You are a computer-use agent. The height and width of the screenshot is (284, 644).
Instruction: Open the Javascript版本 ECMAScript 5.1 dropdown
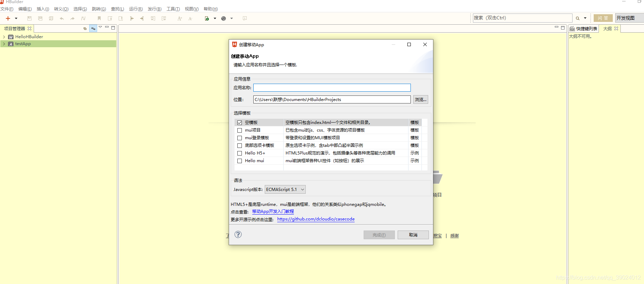point(285,189)
